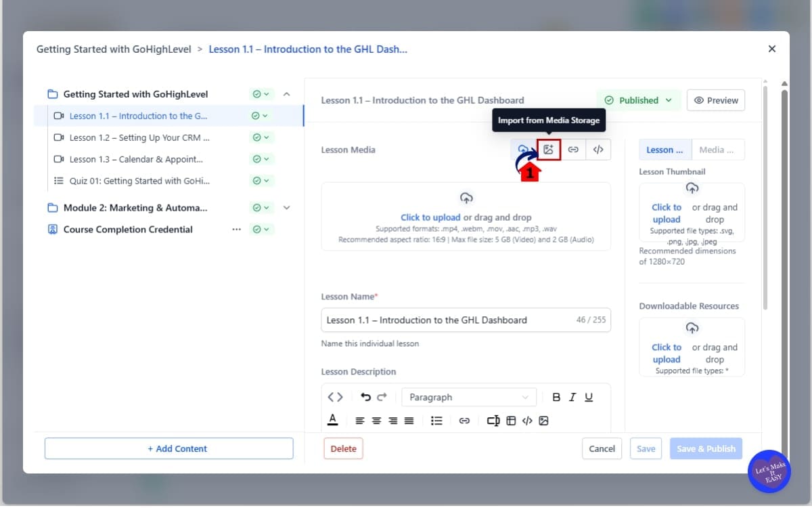Expand Module 2: Marketing & Automation
Image resolution: width=812 pixels, height=508 pixels.
click(x=286, y=208)
